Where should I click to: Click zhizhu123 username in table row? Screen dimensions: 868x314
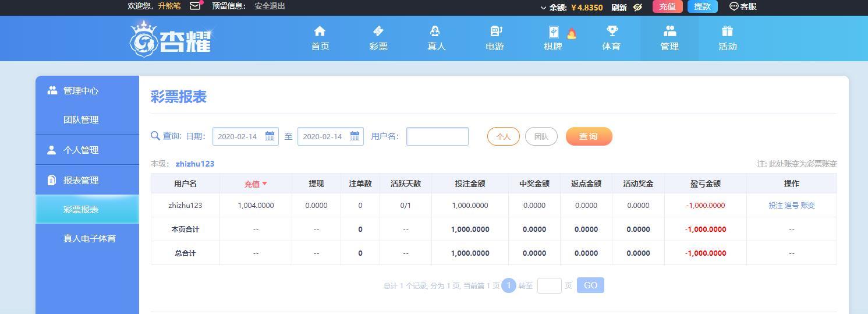pyautogui.click(x=185, y=205)
